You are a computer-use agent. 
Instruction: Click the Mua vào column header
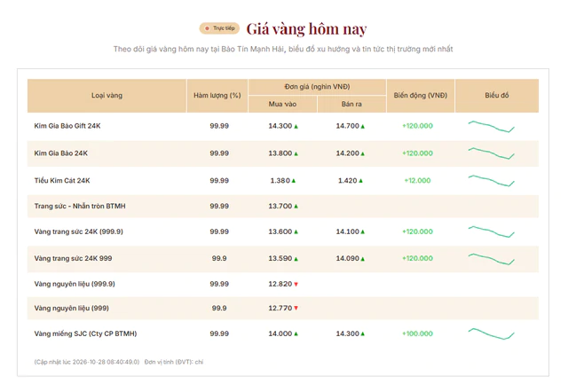282,105
